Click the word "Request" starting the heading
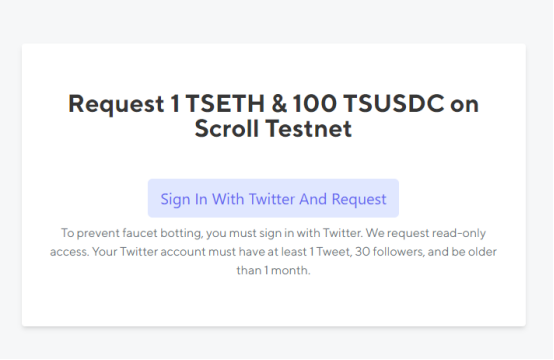Screen dimensions: 554x360 tap(116, 104)
